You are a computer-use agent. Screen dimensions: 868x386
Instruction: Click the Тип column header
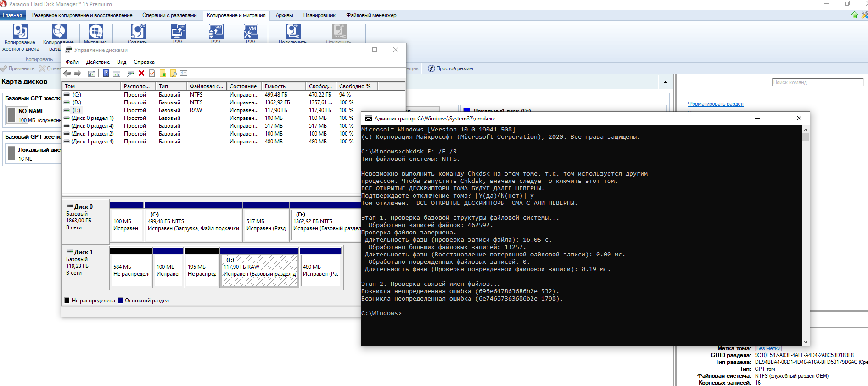tap(171, 86)
